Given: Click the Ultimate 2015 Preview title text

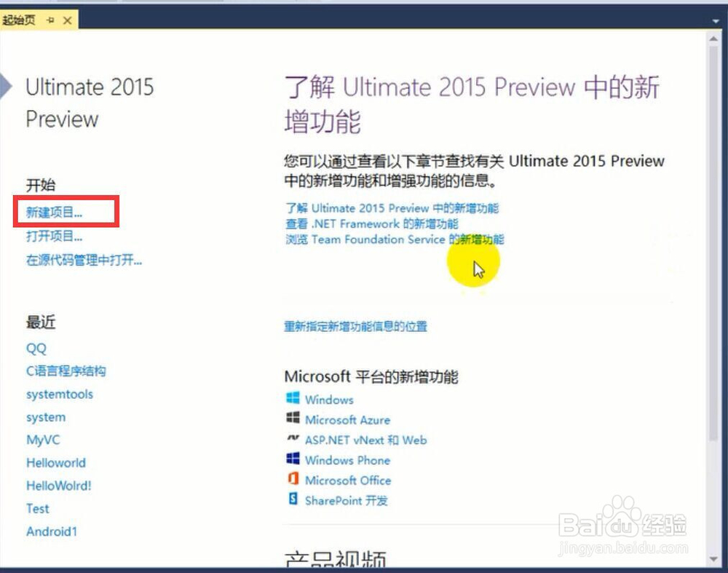Looking at the screenshot, I should (90, 103).
